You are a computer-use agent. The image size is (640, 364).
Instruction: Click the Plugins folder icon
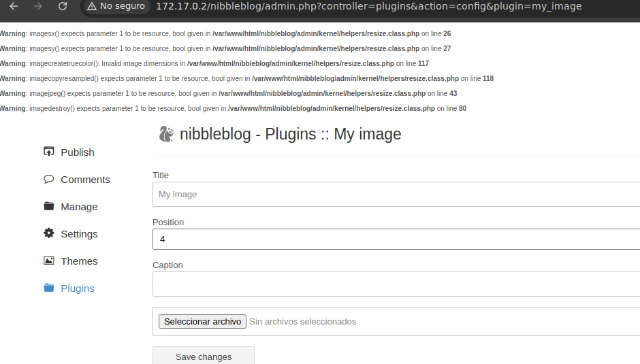tap(48, 288)
